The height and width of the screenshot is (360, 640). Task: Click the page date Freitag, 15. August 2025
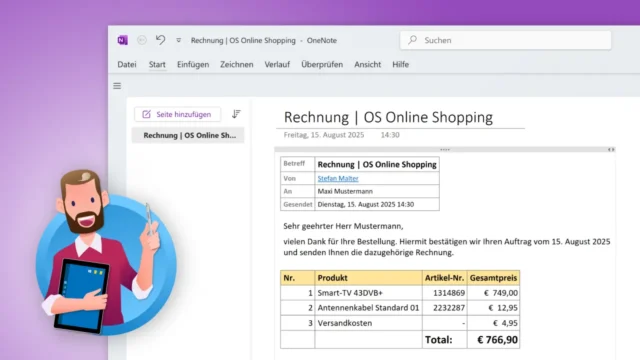pos(324,135)
